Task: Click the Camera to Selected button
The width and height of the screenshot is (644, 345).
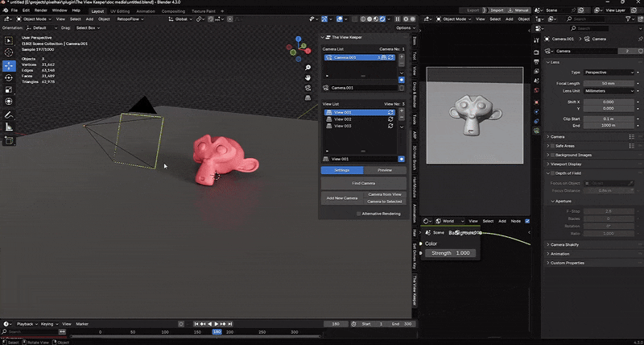Action: (385, 202)
